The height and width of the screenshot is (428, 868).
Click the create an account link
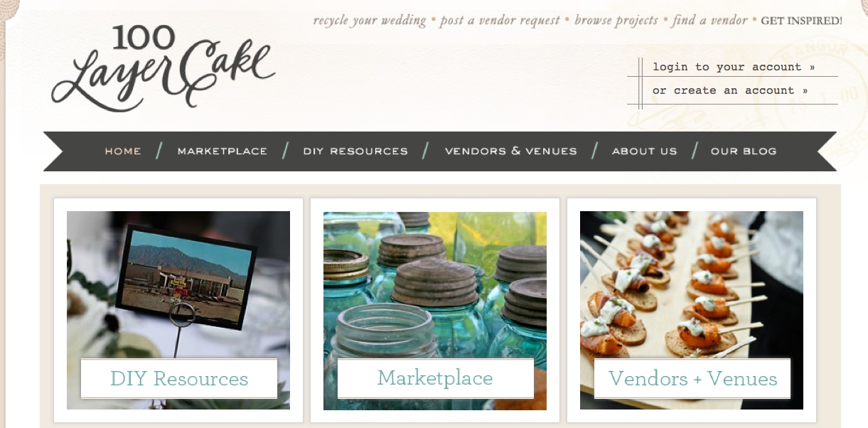click(730, 90)
